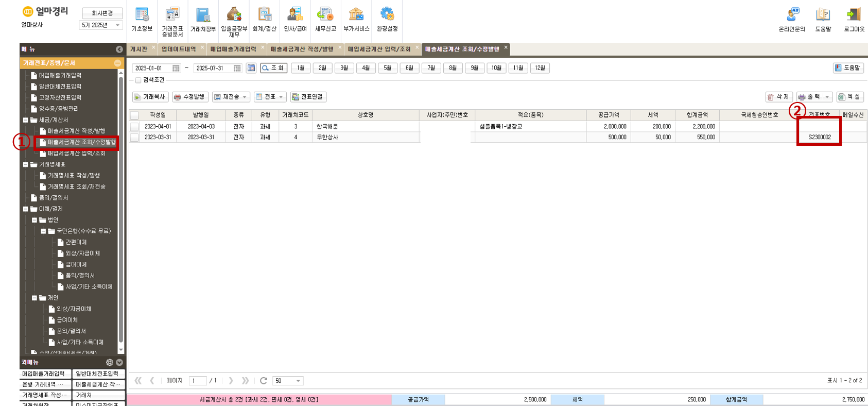Screen dimensions: 868x406
Task: Open the 환경설정 gear icon
Action: (x=387, y=20)
